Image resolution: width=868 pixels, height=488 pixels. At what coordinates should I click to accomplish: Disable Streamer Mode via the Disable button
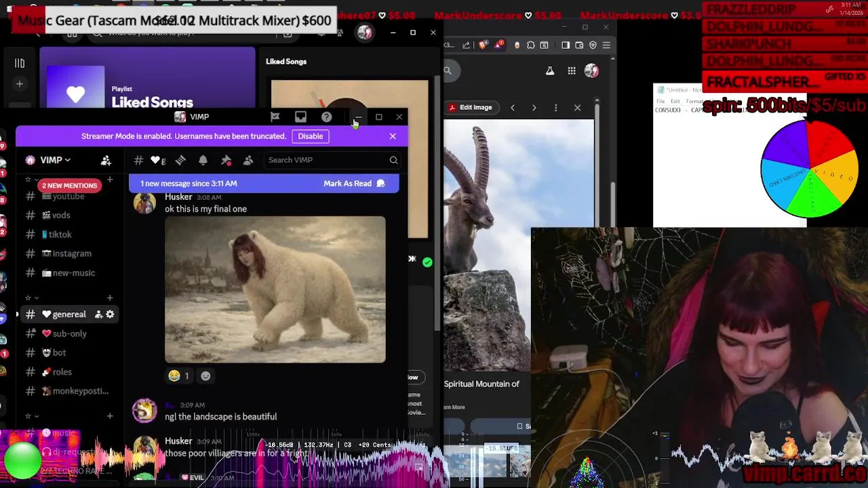pos(311,136)
